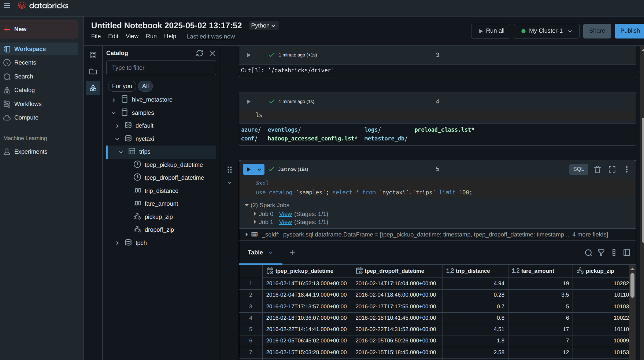
Task: Click the Databricks logo
Action: pos(43,5)
